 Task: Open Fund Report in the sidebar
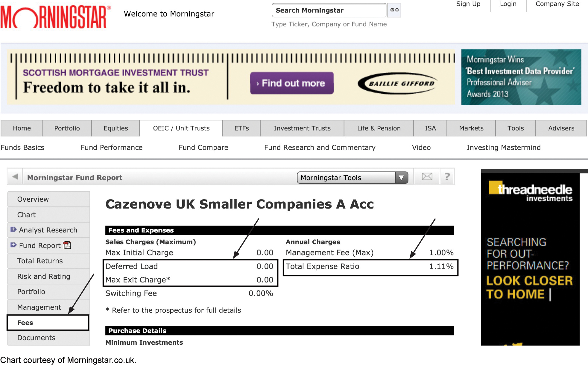[x=40, y=246]
